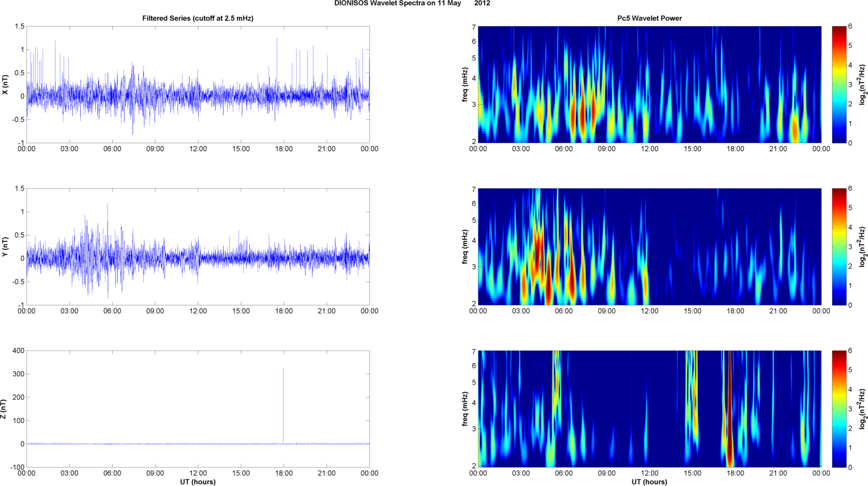Click '21:00' tick under the top X spectrogram
868x486 pixels.
click(x=778, y=149)
